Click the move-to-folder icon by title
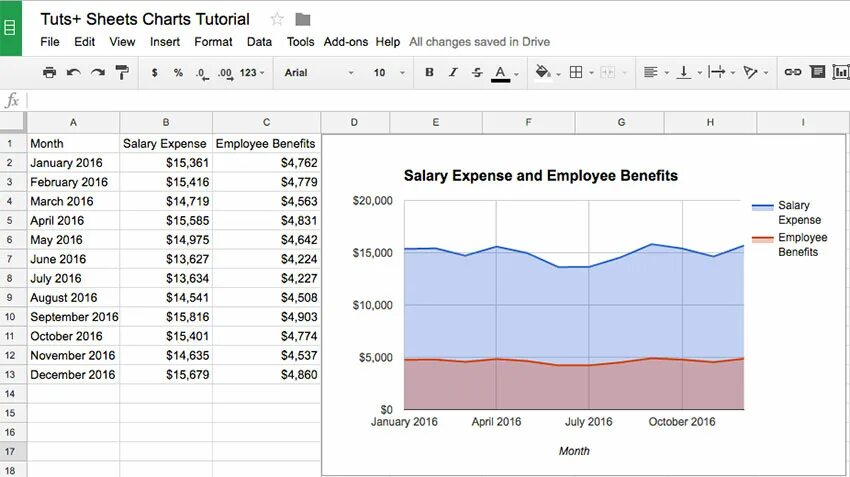The height and width of the screenshot is (477, 850). point(302,20)
